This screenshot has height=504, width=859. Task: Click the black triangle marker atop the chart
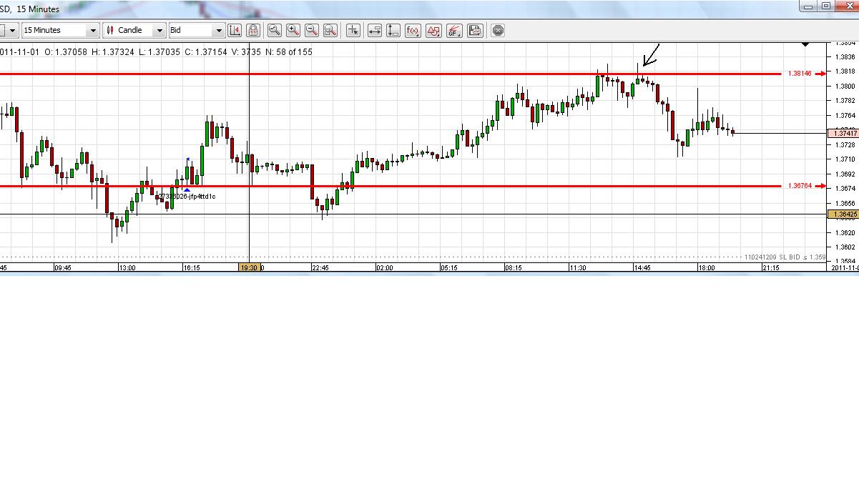[805, 44]
